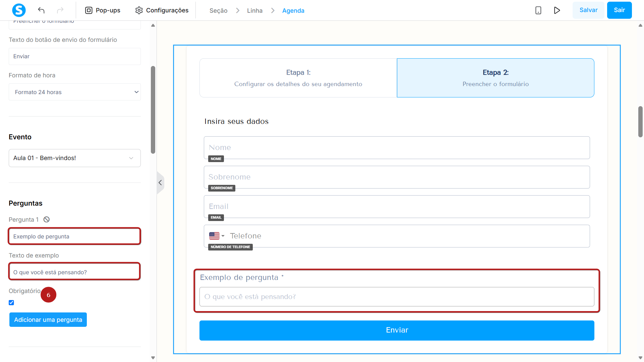This screenshot has width=644, height=362.
Task: Expand the Formato de hora dropdown
Action: pyautogui.click(x=75, y=92)
